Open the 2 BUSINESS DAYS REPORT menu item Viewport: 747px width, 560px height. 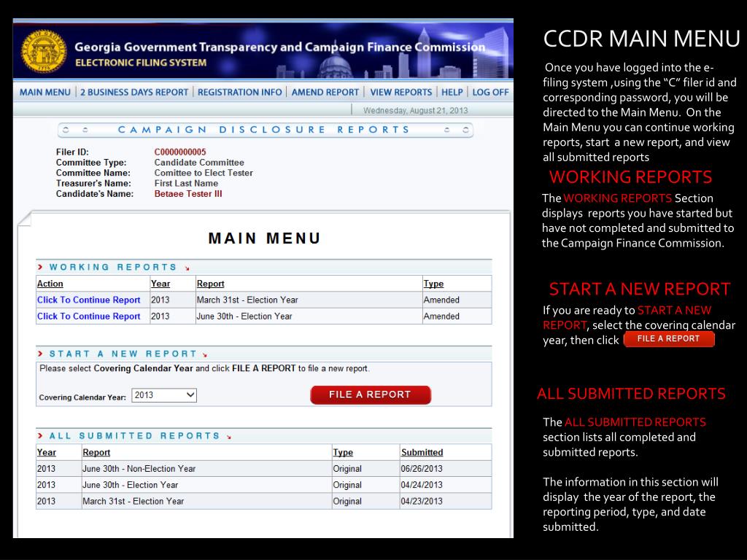click(x=134, y=93)
